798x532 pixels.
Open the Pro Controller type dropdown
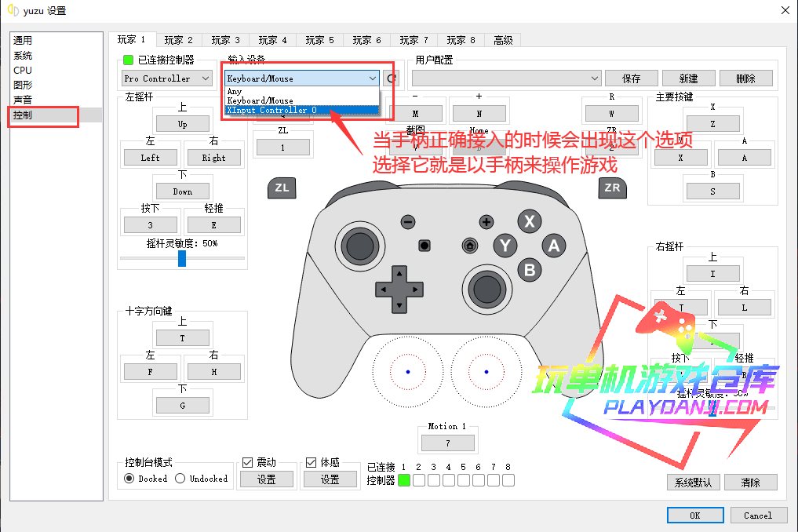pos(167,78)
